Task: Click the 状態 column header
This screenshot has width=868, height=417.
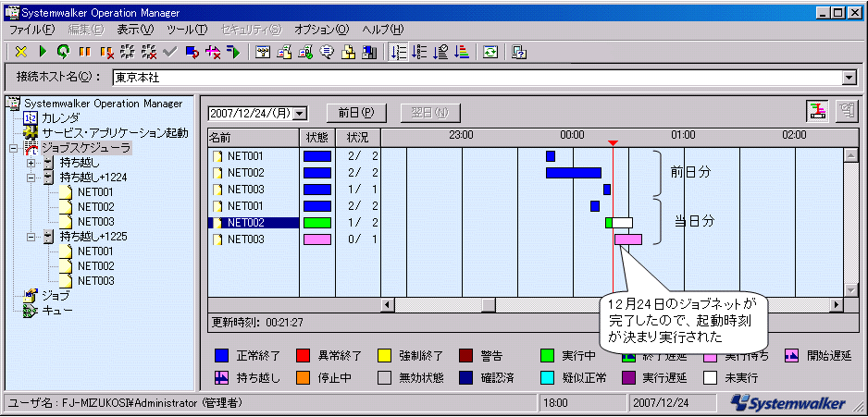Action: click(317, 137)
